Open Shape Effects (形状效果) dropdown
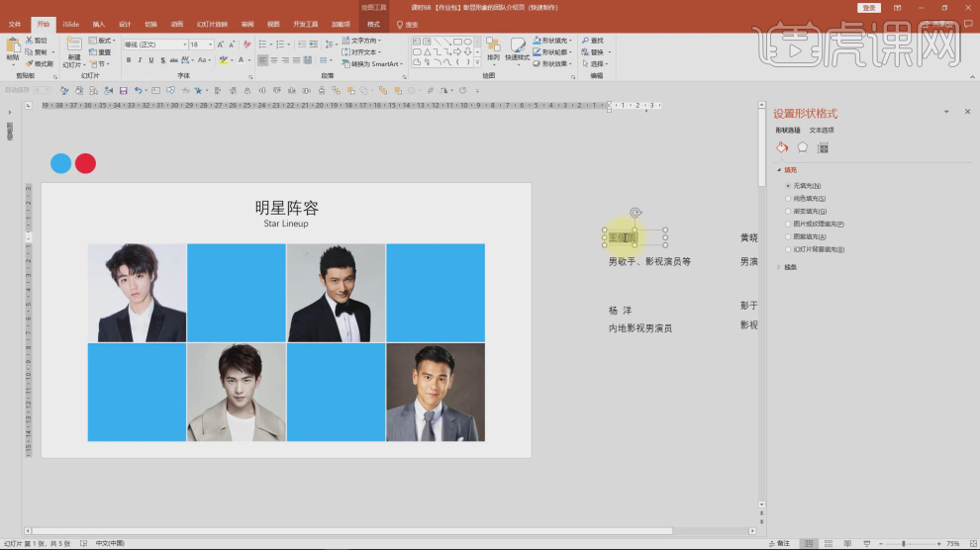 coord(552,63)
